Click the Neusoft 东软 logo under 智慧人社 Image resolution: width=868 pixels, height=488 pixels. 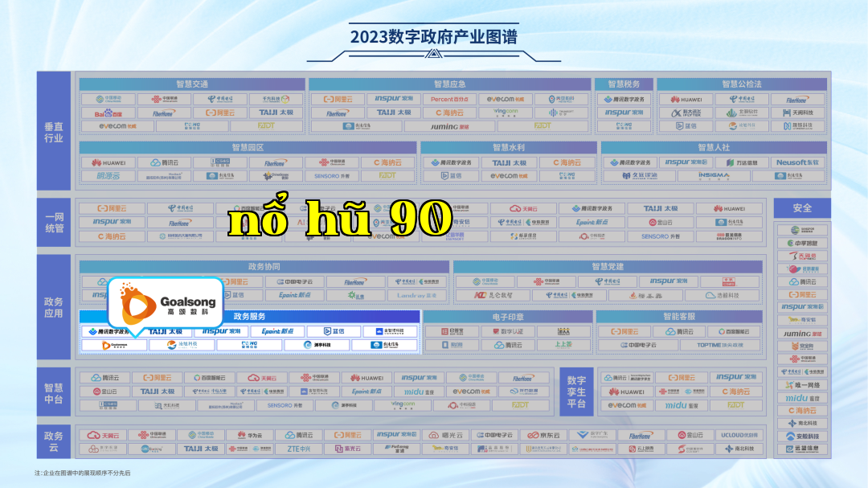(798, 162)
